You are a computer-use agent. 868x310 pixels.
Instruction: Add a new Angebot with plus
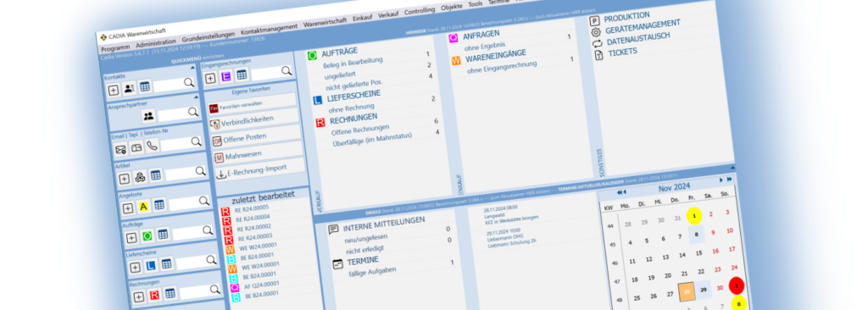pos(128,208)
